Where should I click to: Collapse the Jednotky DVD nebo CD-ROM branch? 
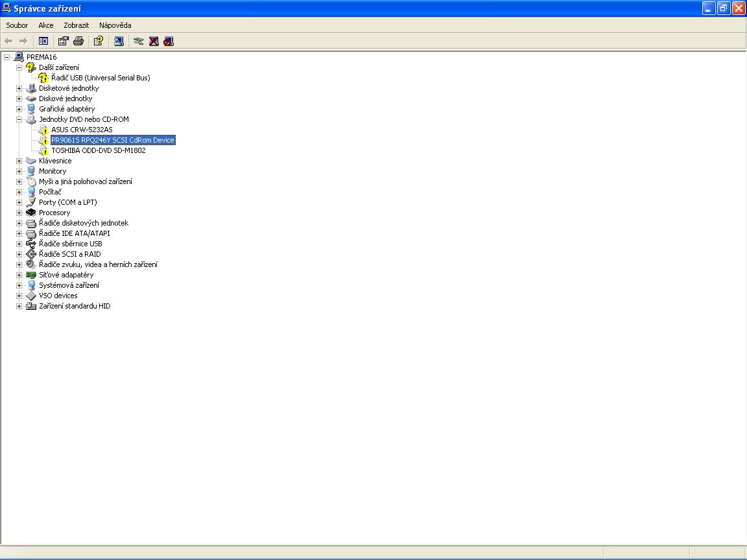(x=19, y=119)
